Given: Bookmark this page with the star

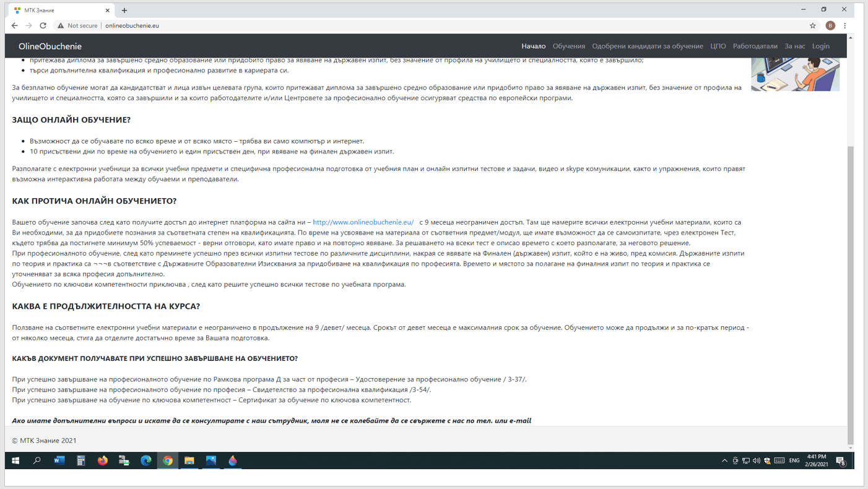Looking at the screenshot, I should pyautogui.click(x=812, y=25).
